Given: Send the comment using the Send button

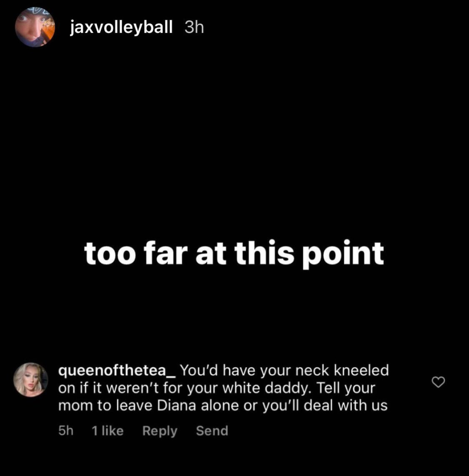Looking at the screenshot, I should (212, 430).
